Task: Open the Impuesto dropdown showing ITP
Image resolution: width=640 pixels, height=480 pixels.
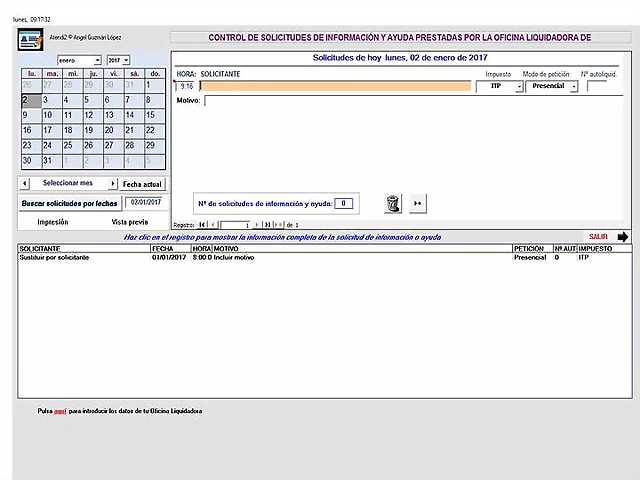Action: coord(519,87)
